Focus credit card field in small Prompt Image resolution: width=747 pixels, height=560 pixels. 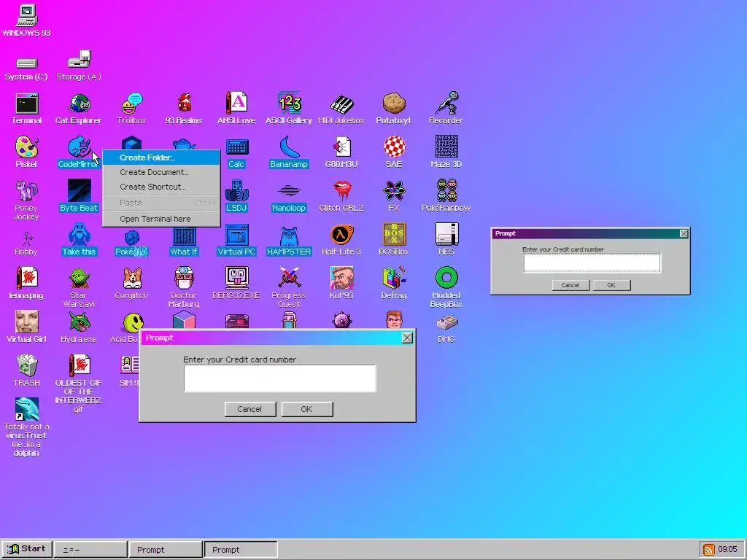tap(592, 262)
